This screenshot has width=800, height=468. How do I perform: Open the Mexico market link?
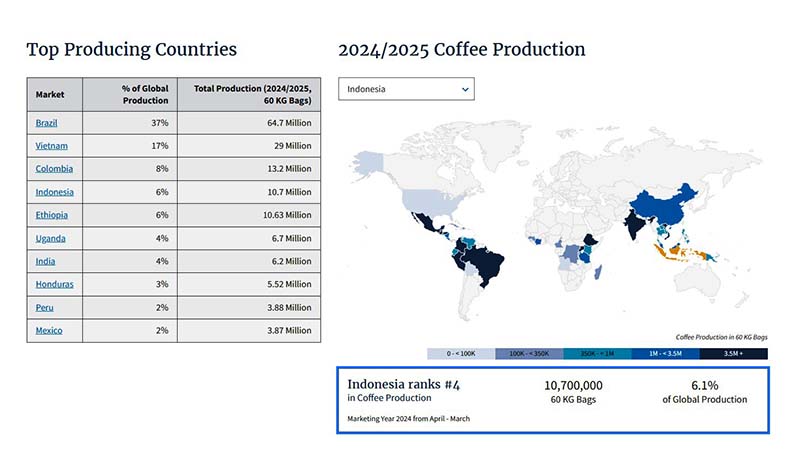point(48,330)
